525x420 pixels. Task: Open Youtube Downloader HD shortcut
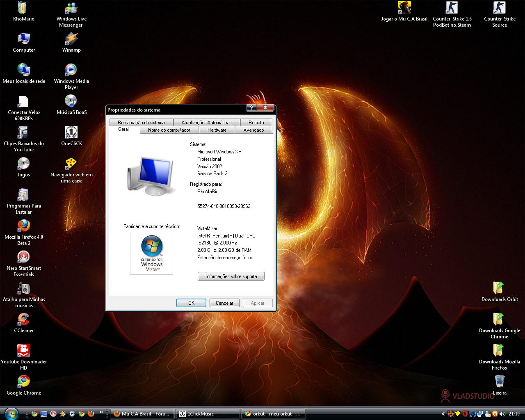24,352
